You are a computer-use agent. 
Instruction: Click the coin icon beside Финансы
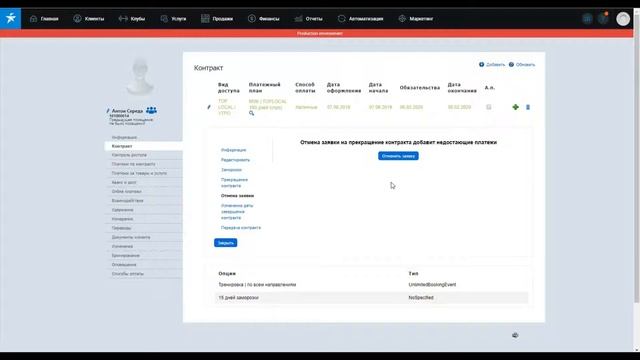point(251,19)
